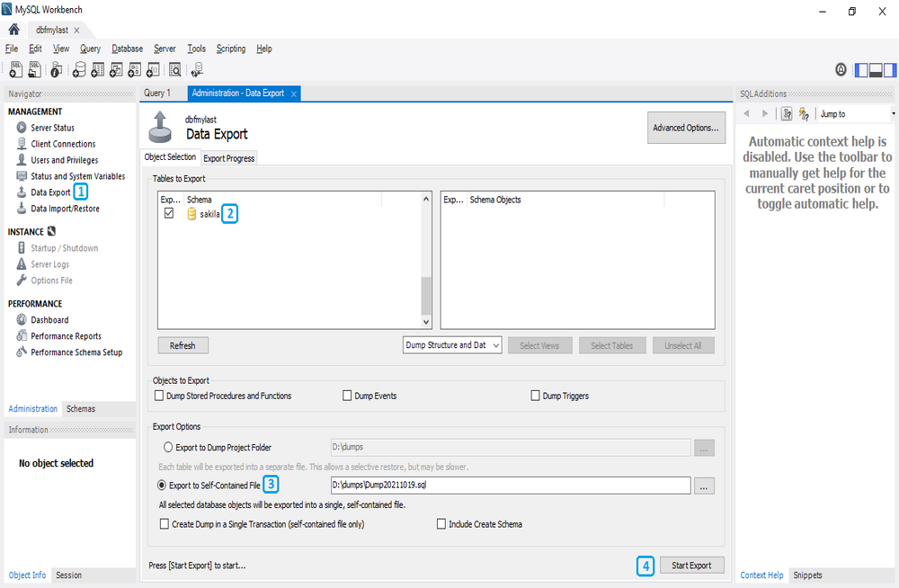The width and height of the screenshot is (899, 588).
Task: Create new function toolbar icon
Action: (x=153, y=69)
